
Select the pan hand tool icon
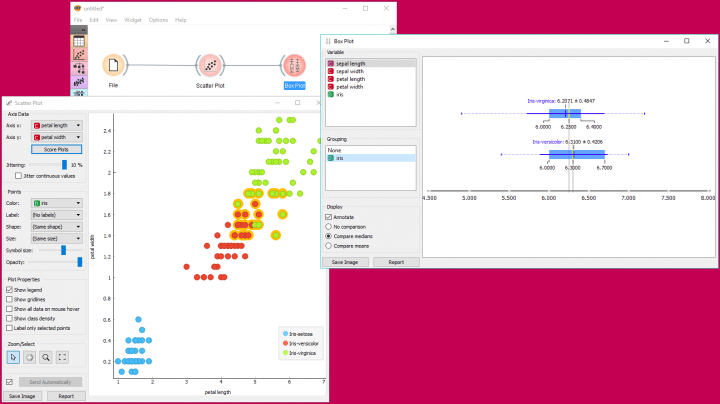coord(29,357)
